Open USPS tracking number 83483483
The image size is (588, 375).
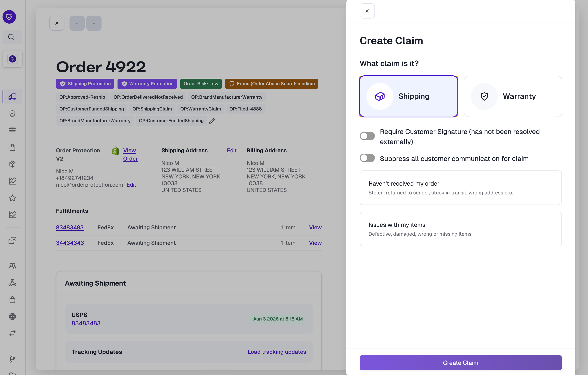[86, 323]
